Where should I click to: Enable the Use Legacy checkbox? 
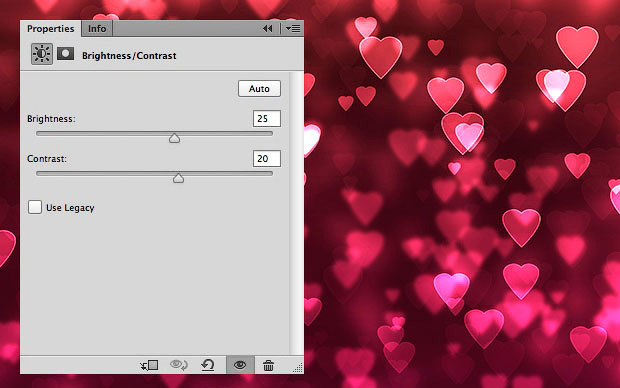35,207
